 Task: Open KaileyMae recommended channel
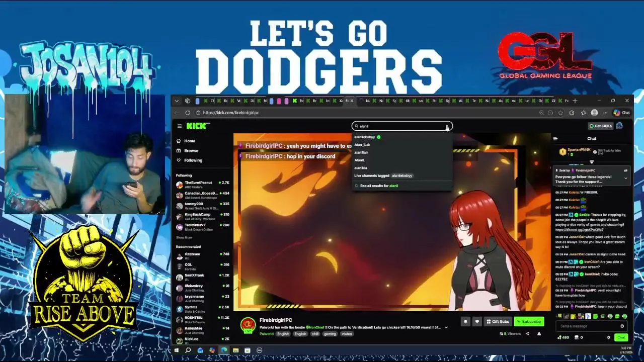click(203, 330)
